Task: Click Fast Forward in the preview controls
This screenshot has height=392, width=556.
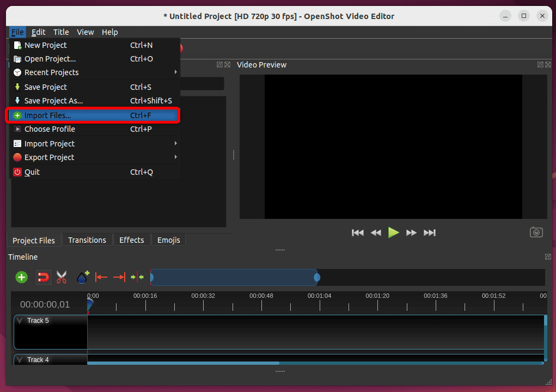Action: pyautogui.click(x=412, y=232)
